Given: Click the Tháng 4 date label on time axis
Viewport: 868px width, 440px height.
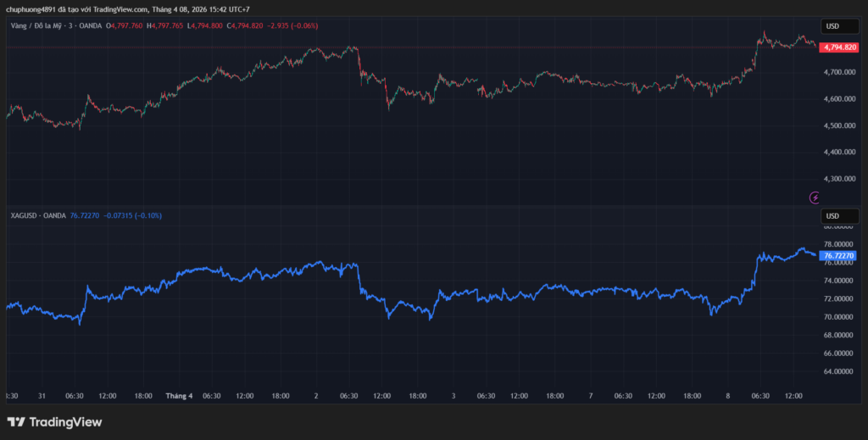Looking at the screenshot, I should tap(179, 395).
